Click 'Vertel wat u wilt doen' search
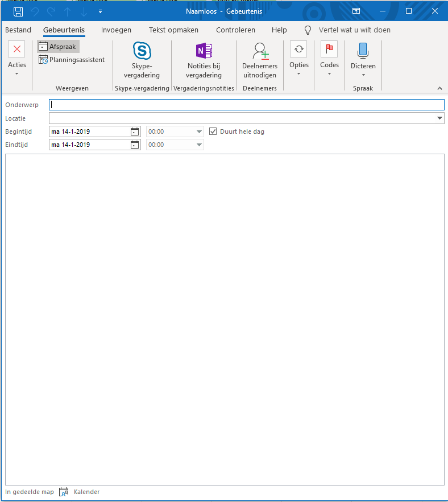 pyautogui.click(x=354, y=30)
